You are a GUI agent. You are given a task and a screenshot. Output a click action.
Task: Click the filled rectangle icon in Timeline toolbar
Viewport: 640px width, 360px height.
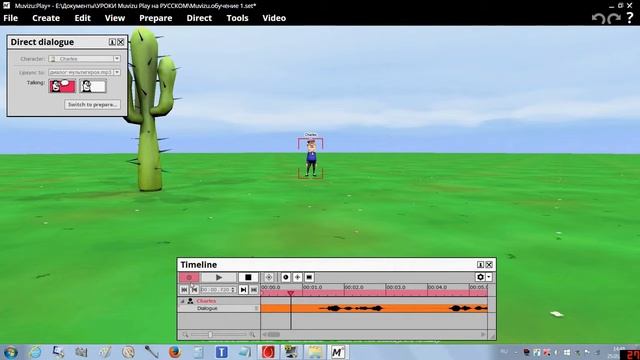pyautogui.click(x=309, y=278)
